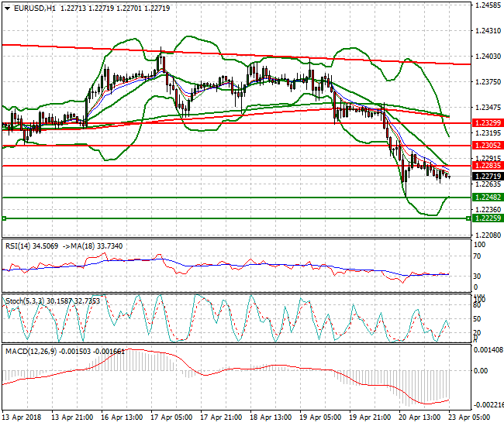Select the 19 Apr 05:00 time label
This screenshot has width=504, height=426.
click(x=320, y=417)
